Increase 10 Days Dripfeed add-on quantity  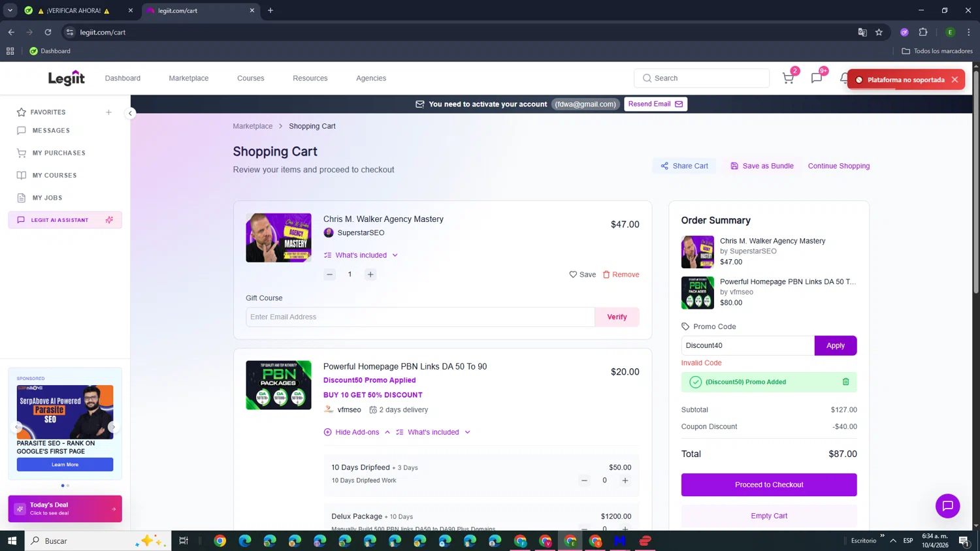(625, 480)
